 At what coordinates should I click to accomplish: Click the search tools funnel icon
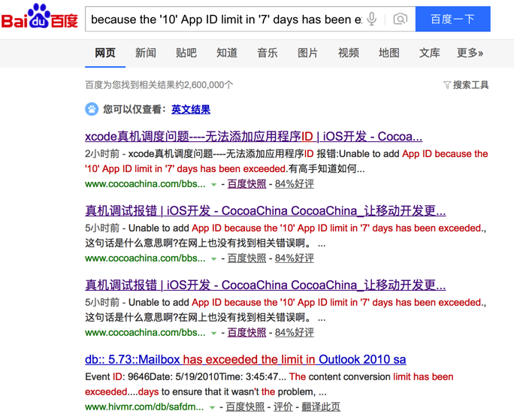coord(447,85)
